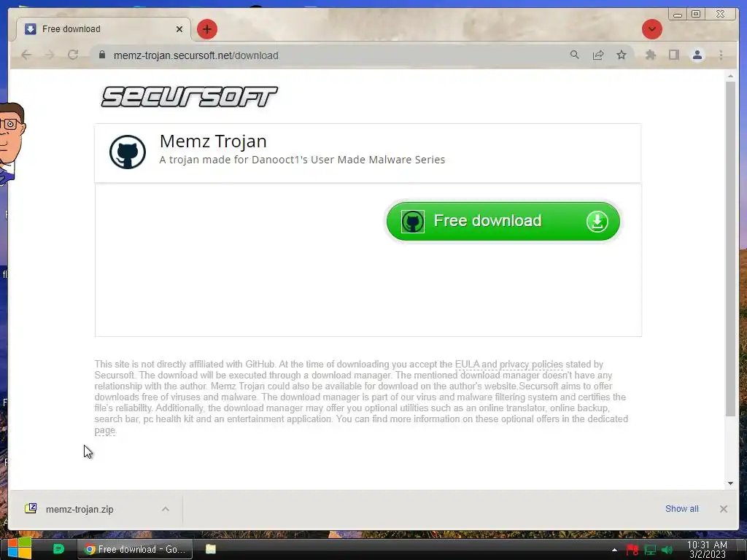View site info via padlock icon
The height and width of the screenshot is (560, 747).
[x=102, y=55]
